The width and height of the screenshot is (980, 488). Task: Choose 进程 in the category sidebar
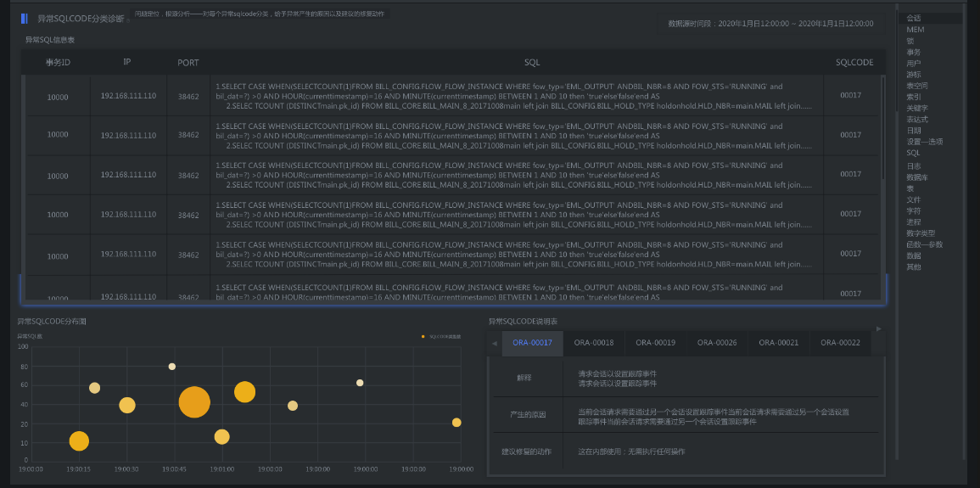click(x=913, y=222)
